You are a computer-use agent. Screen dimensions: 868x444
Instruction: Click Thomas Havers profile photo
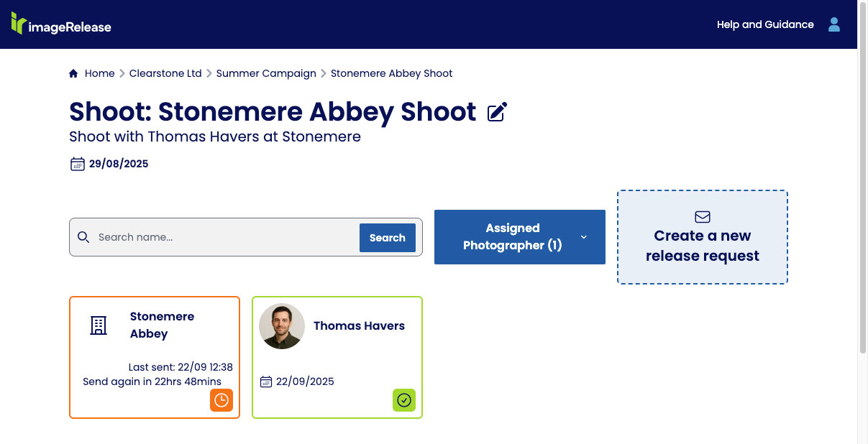click(x=282, y=325)
